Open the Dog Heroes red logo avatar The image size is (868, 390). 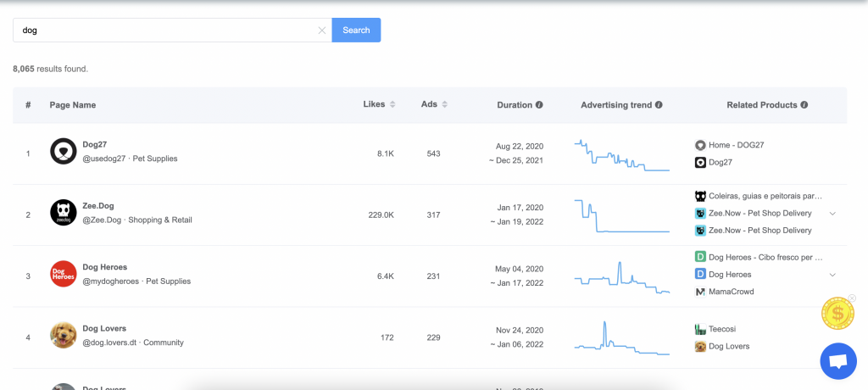[63, 274]
